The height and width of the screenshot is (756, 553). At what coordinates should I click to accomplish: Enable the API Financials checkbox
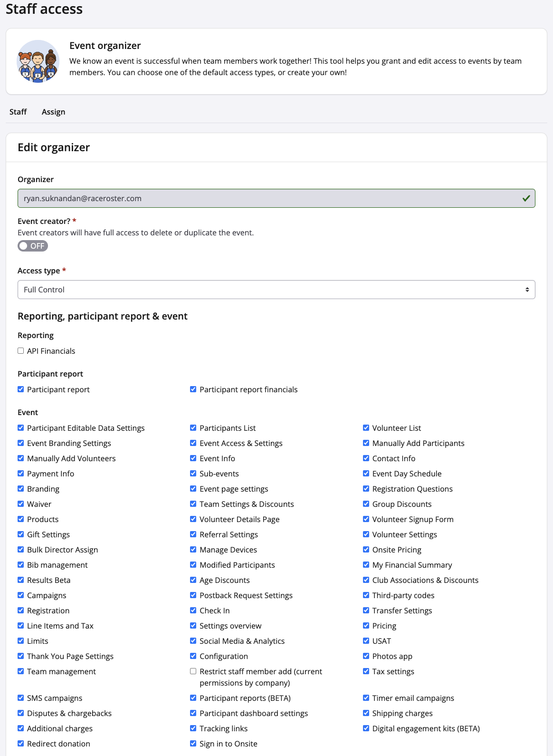(21, 351)
